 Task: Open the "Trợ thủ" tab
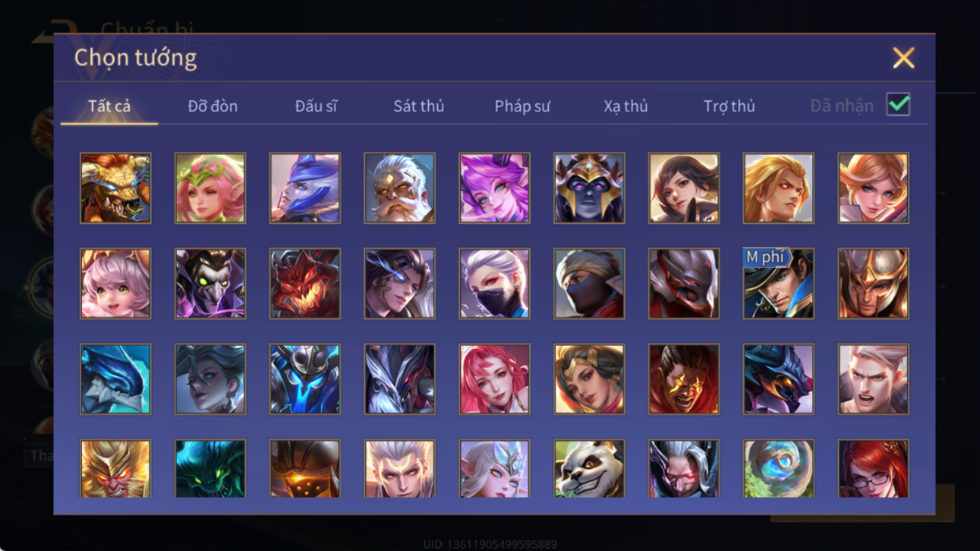tap(729, 106)
